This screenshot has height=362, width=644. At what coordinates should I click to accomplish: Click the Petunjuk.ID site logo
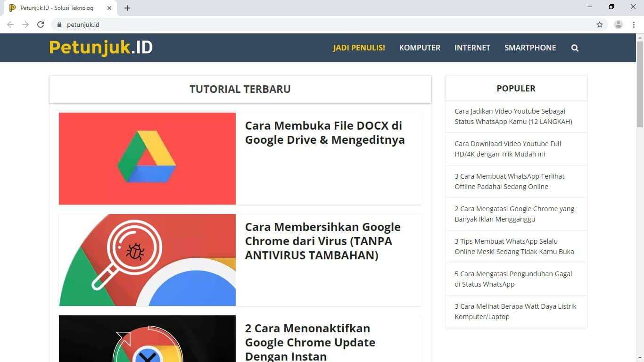coord(101,48)
